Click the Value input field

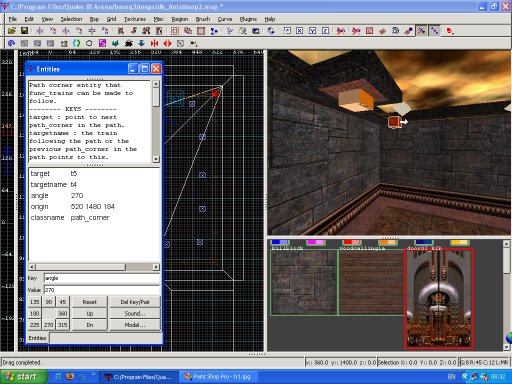point(102,290)
